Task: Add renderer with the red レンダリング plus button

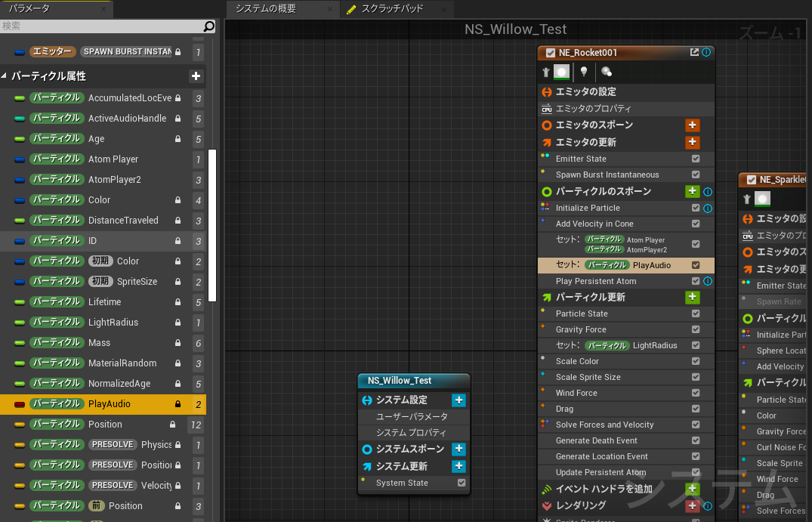Action: tap(692, 505)
